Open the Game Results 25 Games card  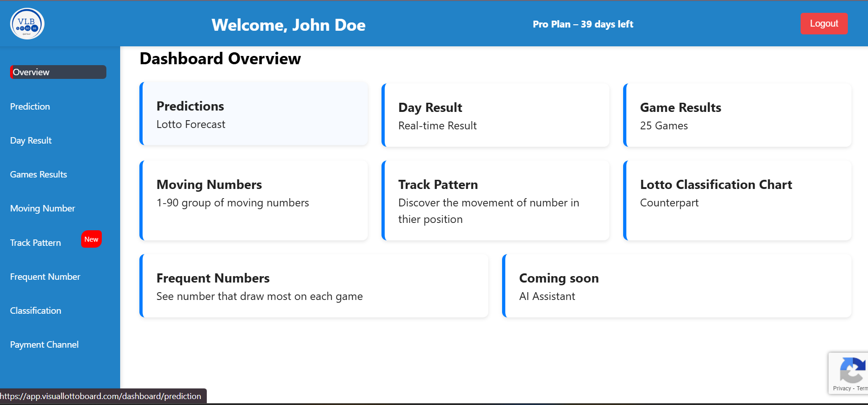click(x=737, y=115)
